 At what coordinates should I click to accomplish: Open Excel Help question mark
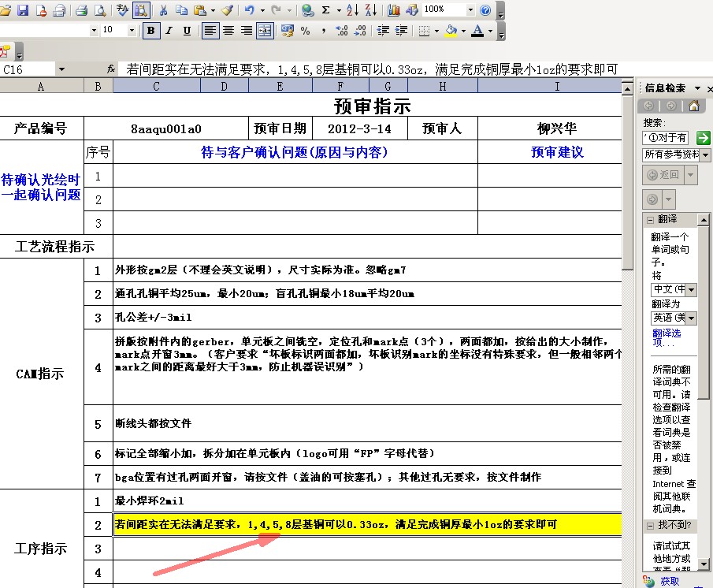coord(485,10)
